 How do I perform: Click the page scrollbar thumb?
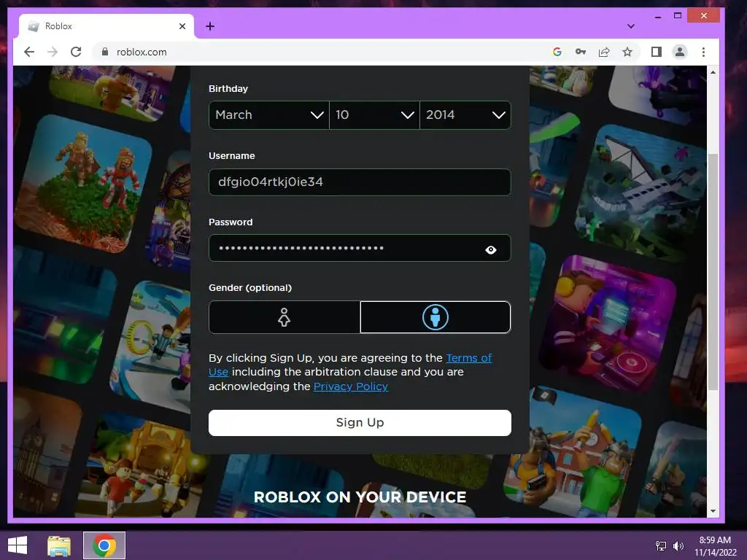(713, 271)
